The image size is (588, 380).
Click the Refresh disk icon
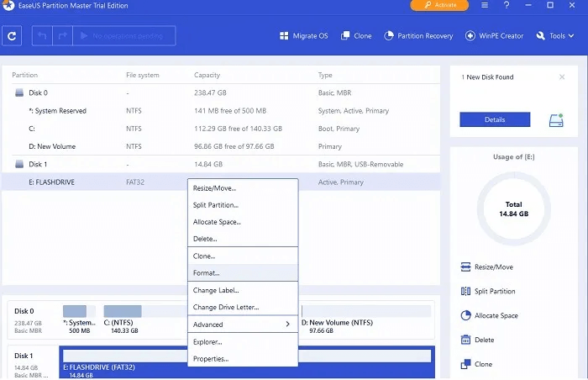coord(12,36)
